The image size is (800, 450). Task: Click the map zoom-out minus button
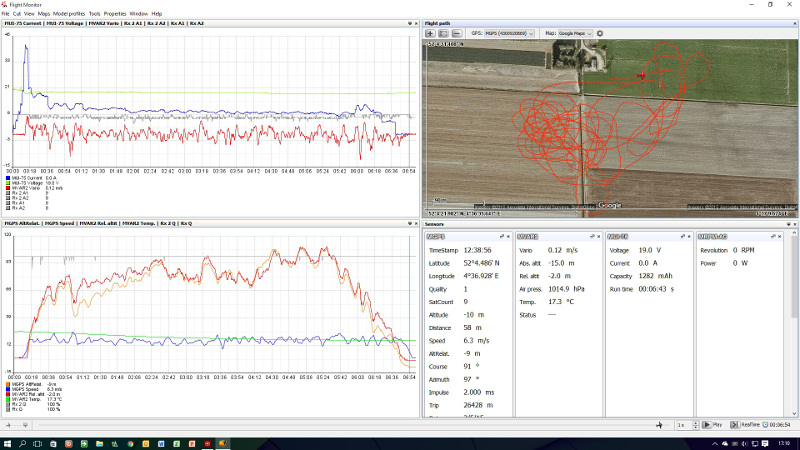(457, 33)
